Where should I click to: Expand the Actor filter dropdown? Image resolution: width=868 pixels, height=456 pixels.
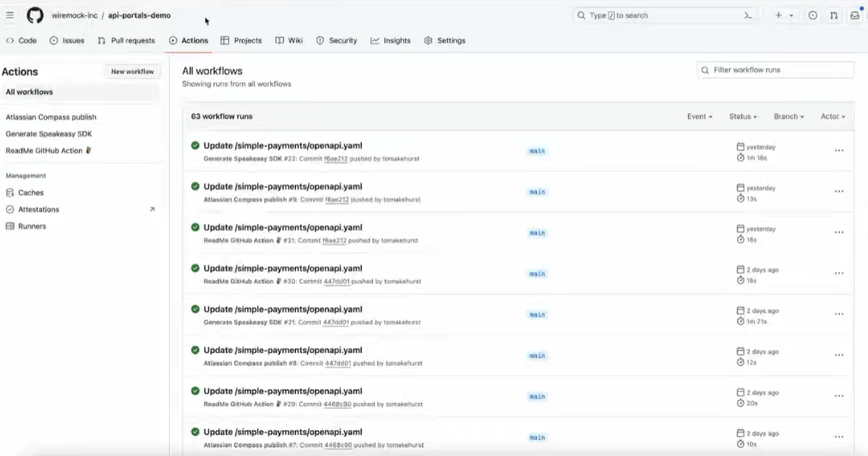[833, 117]
